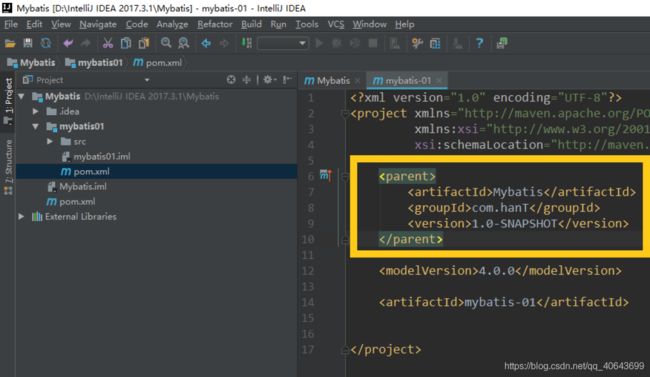Click the Cut scissors icon
Screen dimensions: 650x377
pyautogui.click(x=108, y=43)
